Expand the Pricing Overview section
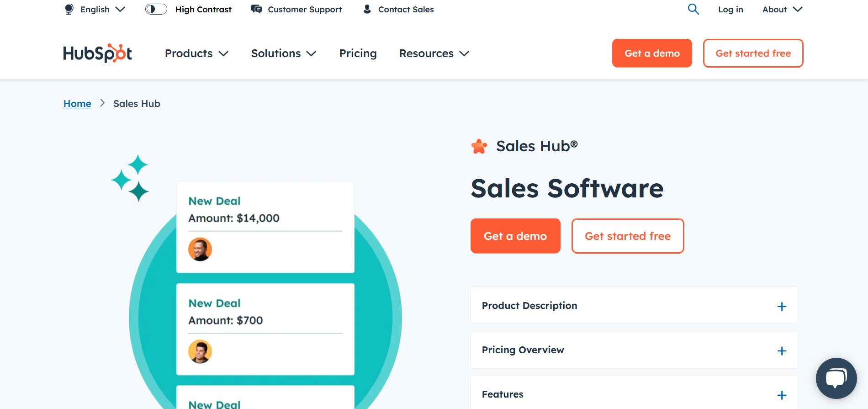This screenshot has height=409, width=868. pyautogui.click(x=634, y=350)
